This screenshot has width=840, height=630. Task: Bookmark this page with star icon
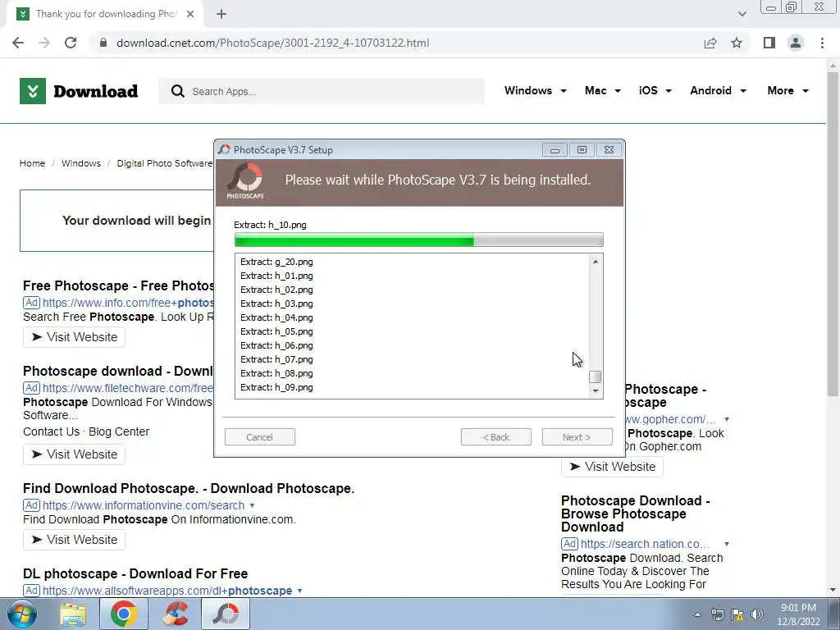click(737, 43)
